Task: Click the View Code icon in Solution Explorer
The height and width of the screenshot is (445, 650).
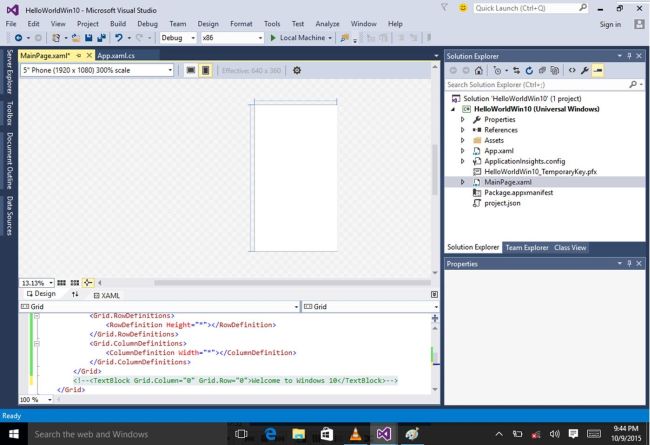Action: click(x=572, y=71)
